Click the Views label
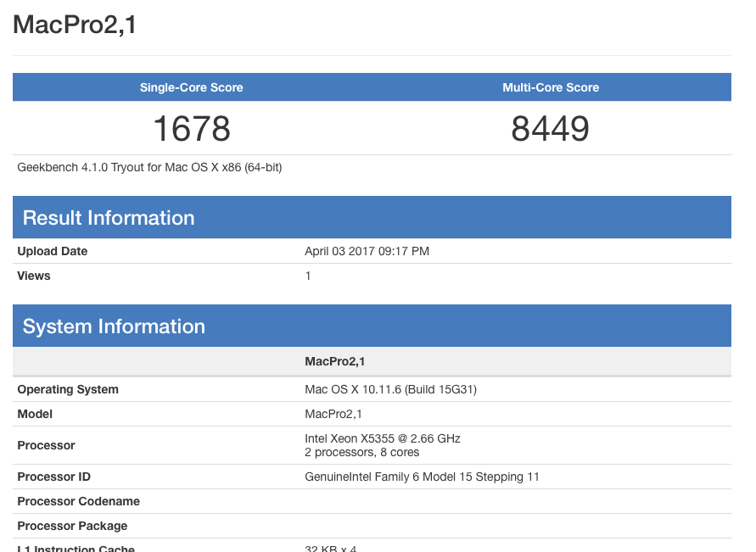 click(34, 276)
